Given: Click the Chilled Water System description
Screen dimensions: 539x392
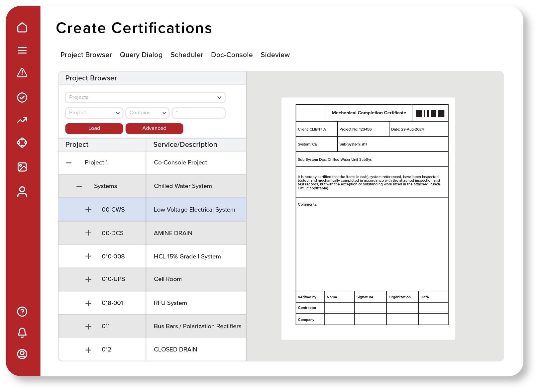Looking at the screenshot, I should (x=183, y=186).
